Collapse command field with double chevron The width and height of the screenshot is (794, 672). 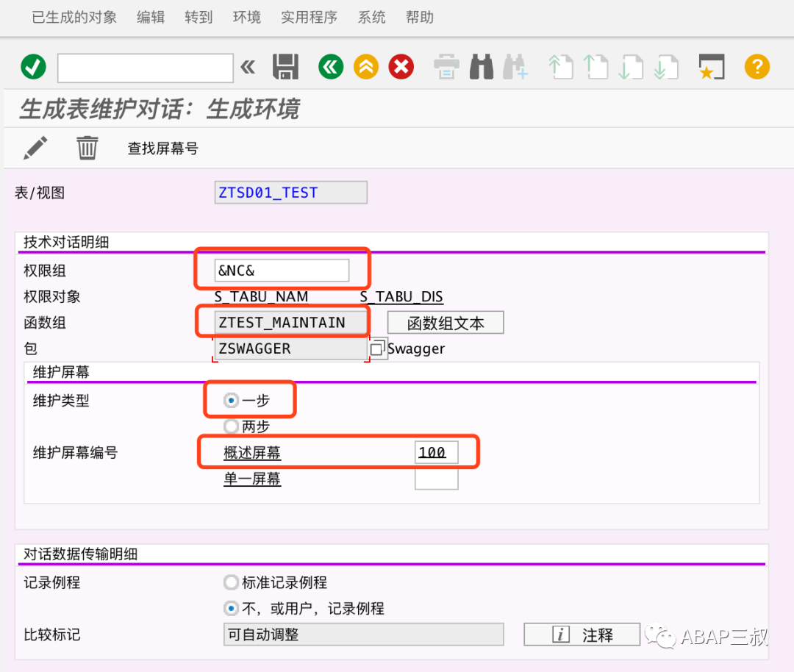[248, 67]
